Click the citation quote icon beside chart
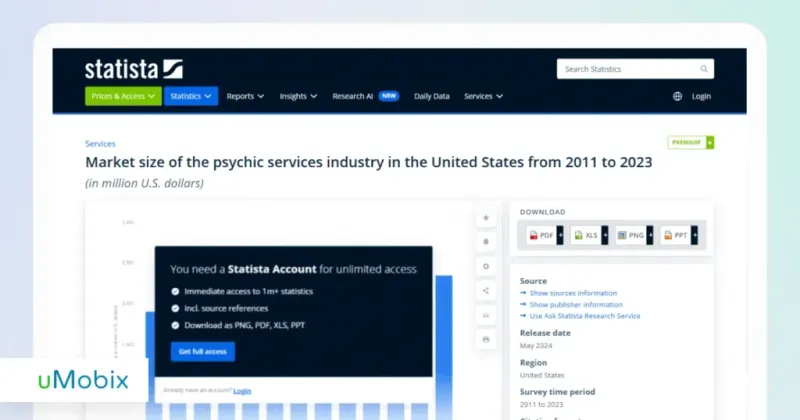This screenshot has width=800, height=420. click(486, 315)
